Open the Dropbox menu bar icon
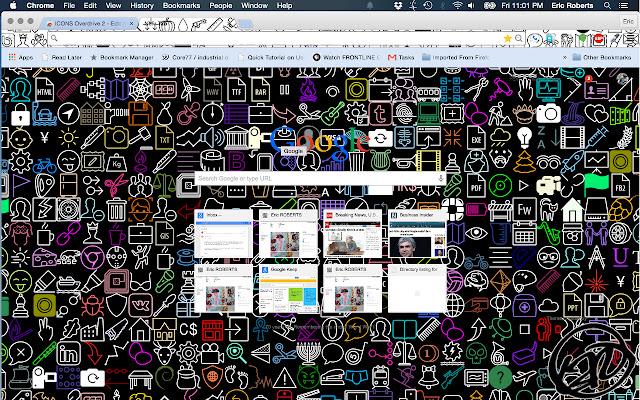The image size is (640, 400). click(398, 5)
